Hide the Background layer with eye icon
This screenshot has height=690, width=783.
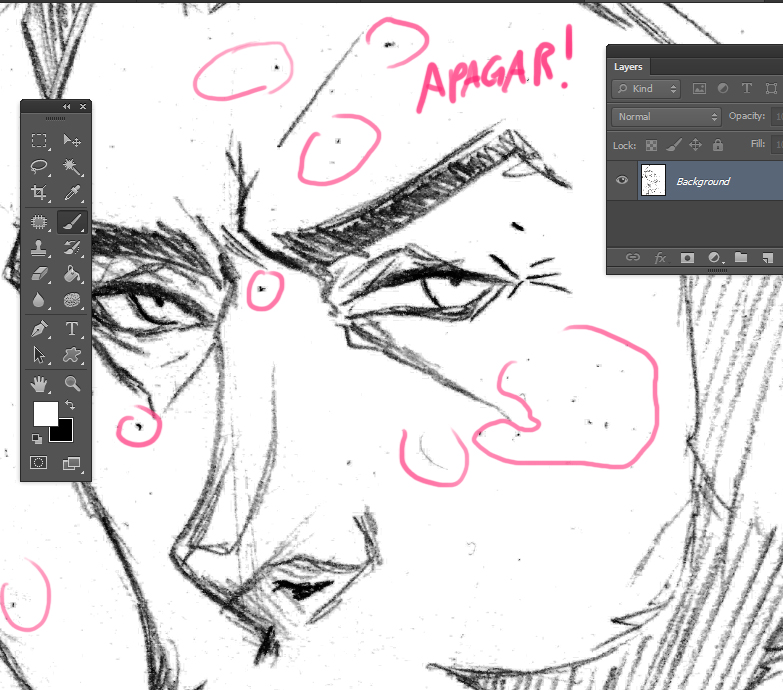623,180
